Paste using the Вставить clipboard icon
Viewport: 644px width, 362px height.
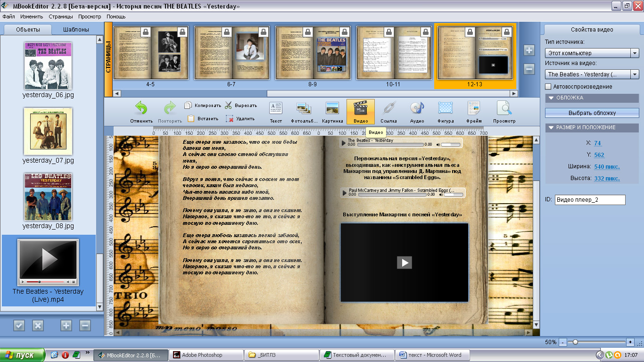(x=203, y=119)
